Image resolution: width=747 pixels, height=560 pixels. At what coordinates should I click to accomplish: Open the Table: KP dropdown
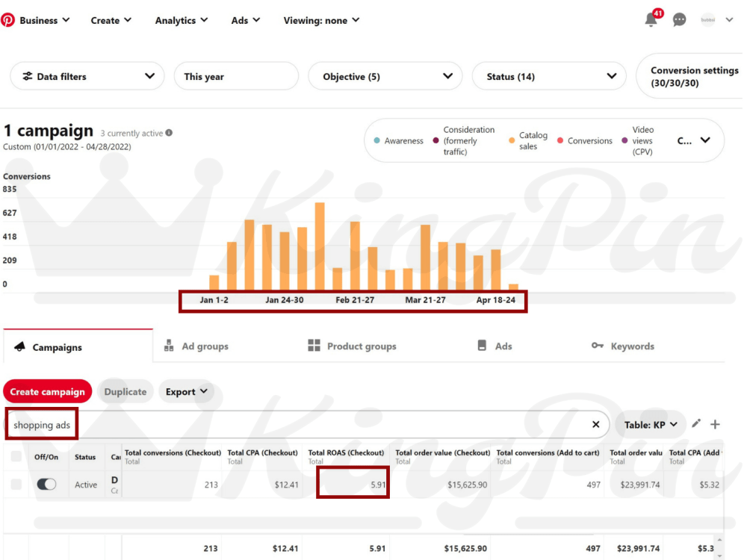(651, 424)
